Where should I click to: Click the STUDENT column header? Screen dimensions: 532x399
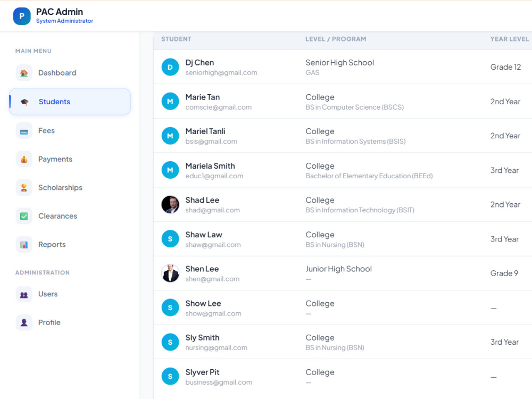[176, 39]
